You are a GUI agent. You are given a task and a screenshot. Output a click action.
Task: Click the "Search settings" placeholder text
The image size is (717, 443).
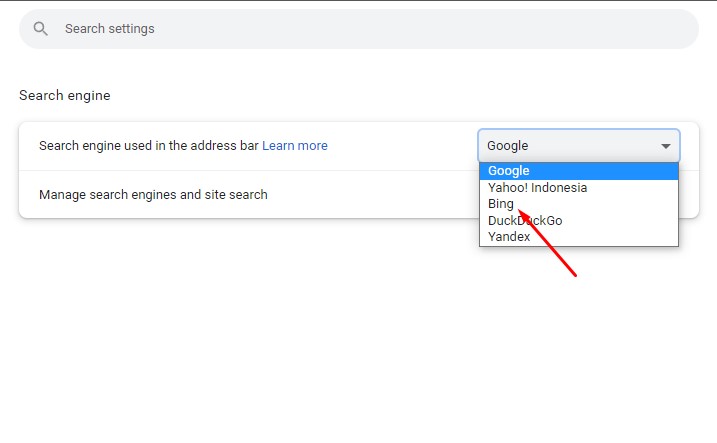[x=110, y=29]
